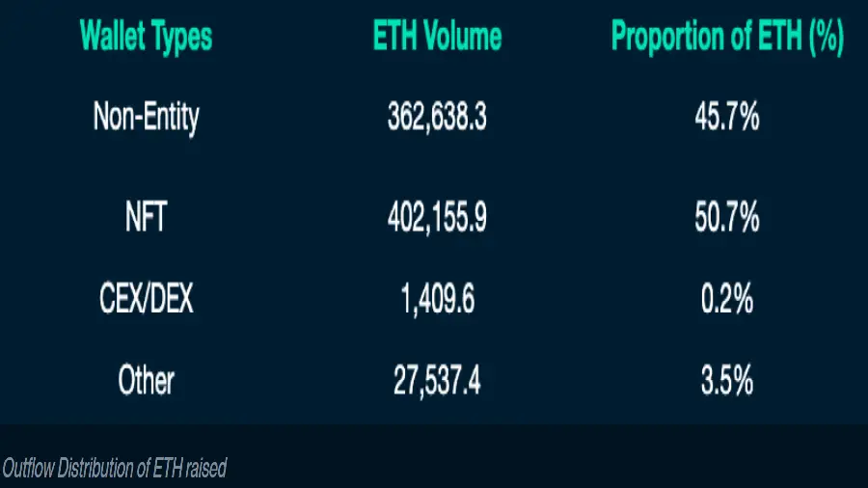Pick the 50.7% proportion value
Image resolution: width=868 pixels, height=488 pixels.
pos(726,218)
